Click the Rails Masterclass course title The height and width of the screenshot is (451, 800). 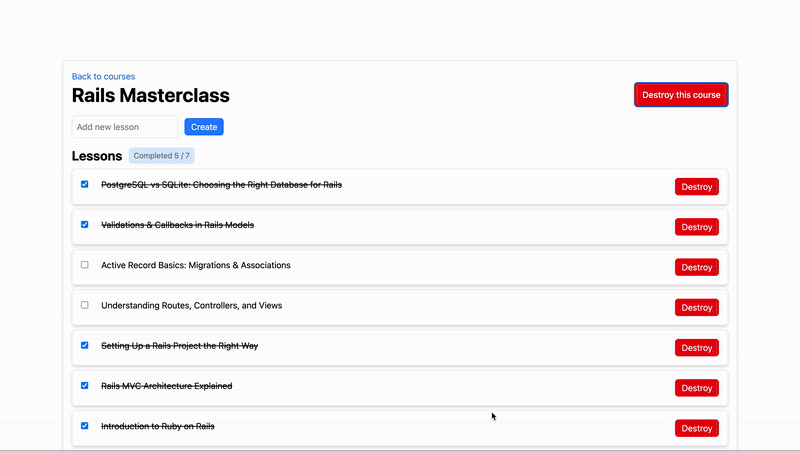(150, 96)
